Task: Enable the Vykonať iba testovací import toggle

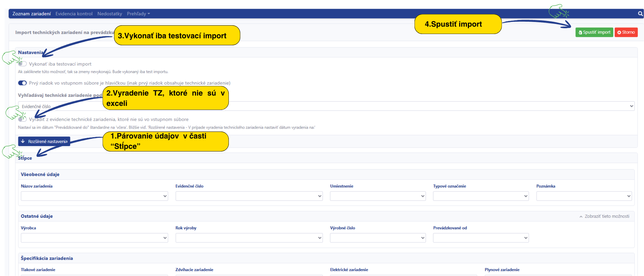Action: click(22, 64)
